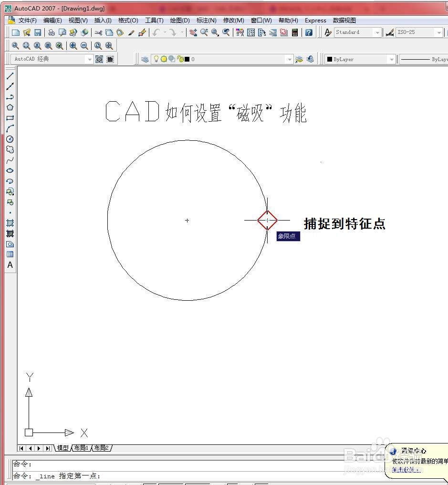
Task: Open the Hatch tool
Action: pyautogui.click(x=10, y=223)
